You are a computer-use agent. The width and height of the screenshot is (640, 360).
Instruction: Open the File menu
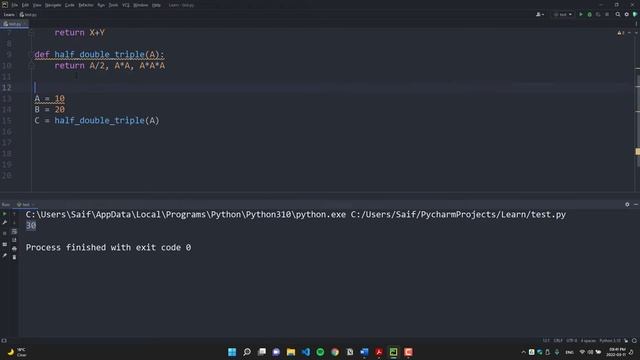[x=14, y=5]
